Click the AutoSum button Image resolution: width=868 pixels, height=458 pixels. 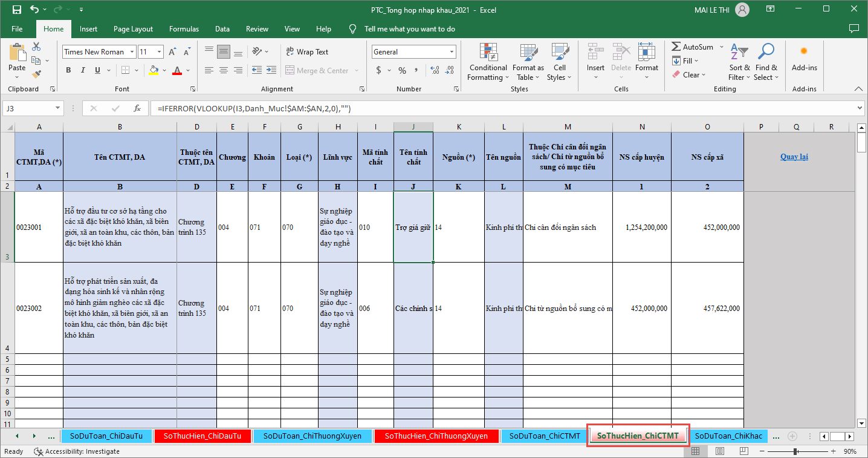[692, 47]
